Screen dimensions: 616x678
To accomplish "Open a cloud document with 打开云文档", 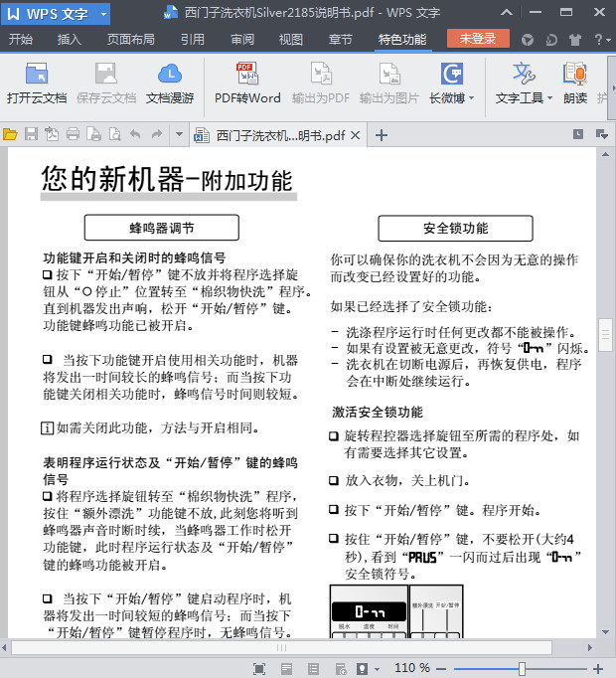I will [x=37, y=84].
